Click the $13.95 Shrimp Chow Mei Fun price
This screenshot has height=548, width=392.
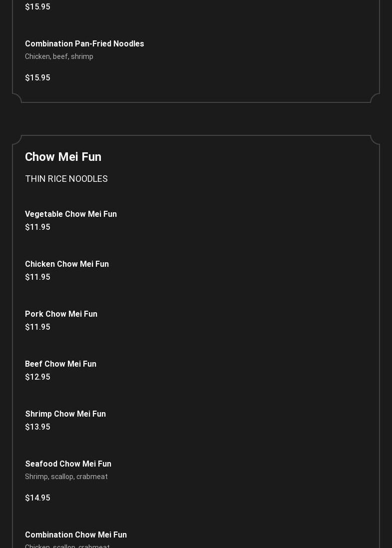(x=37, y=427)
